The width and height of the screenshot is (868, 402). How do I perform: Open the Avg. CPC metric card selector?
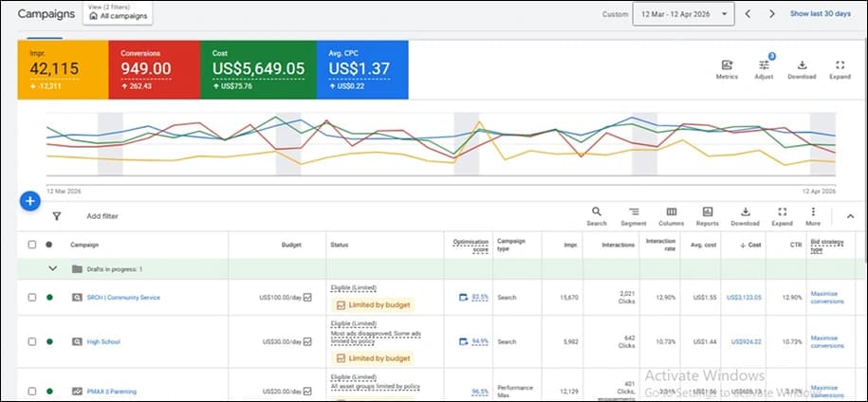[362, 69]
